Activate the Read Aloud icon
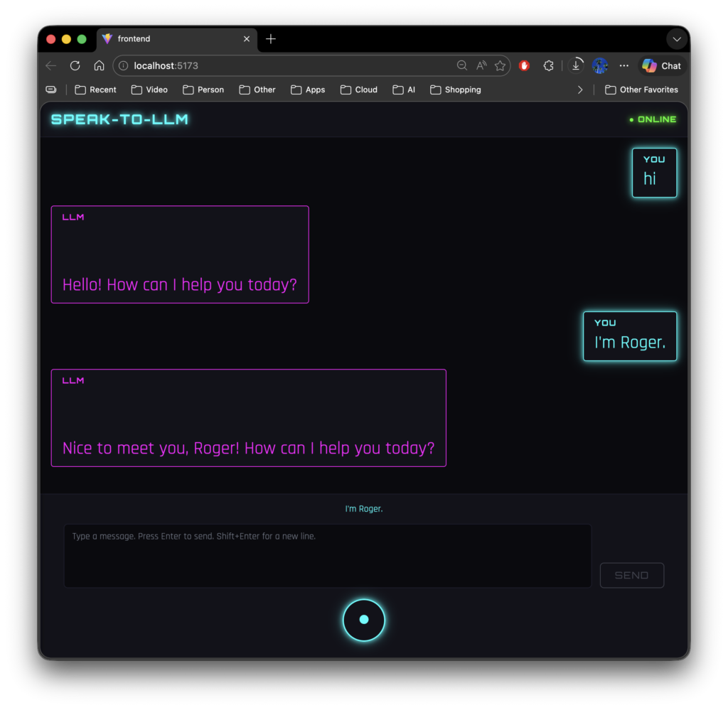Viewport: 728px width, 710px height. [x=481, y=65]
